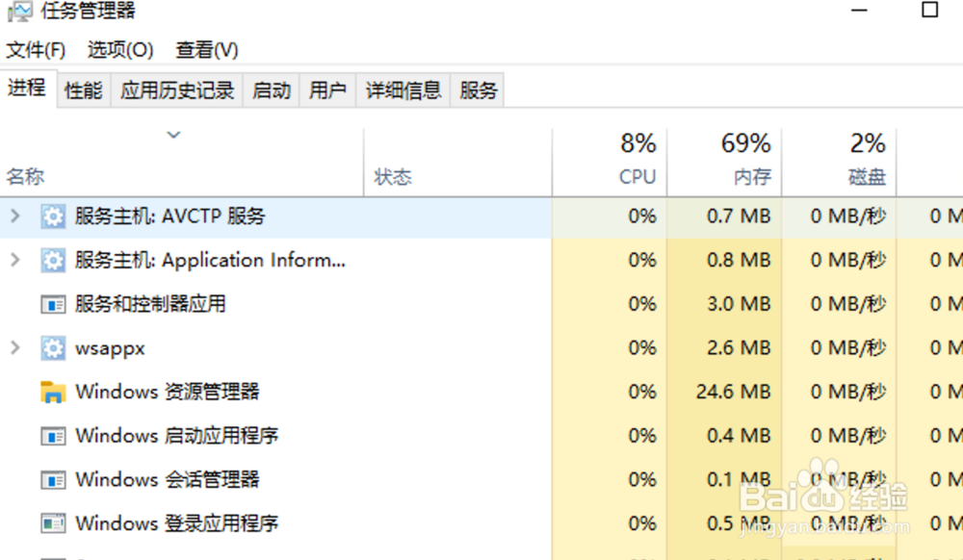Viewport: 963px width, 560px height.
Task: Click the Windows 资源管理器 folder icon
Action: coord(51,392)
